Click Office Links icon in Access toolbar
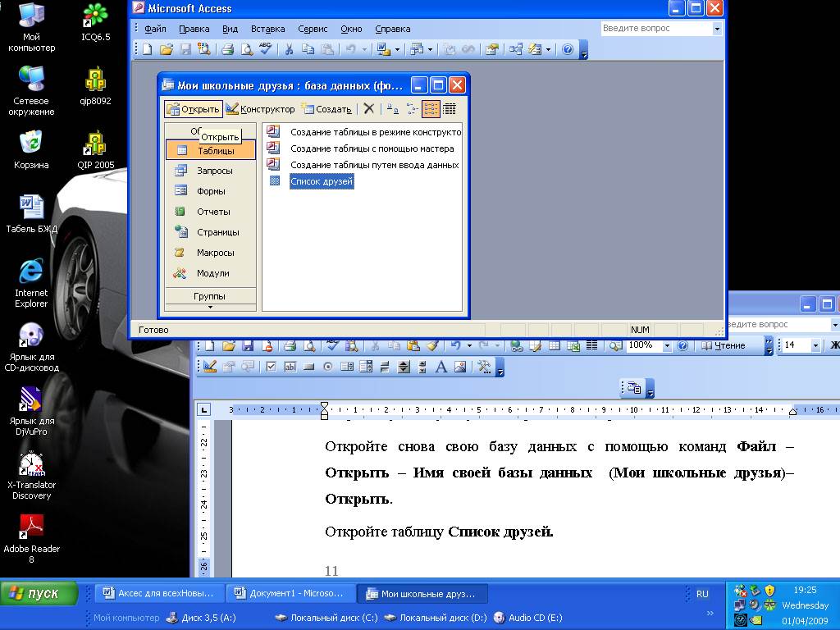840x630 pixels. 384,50
